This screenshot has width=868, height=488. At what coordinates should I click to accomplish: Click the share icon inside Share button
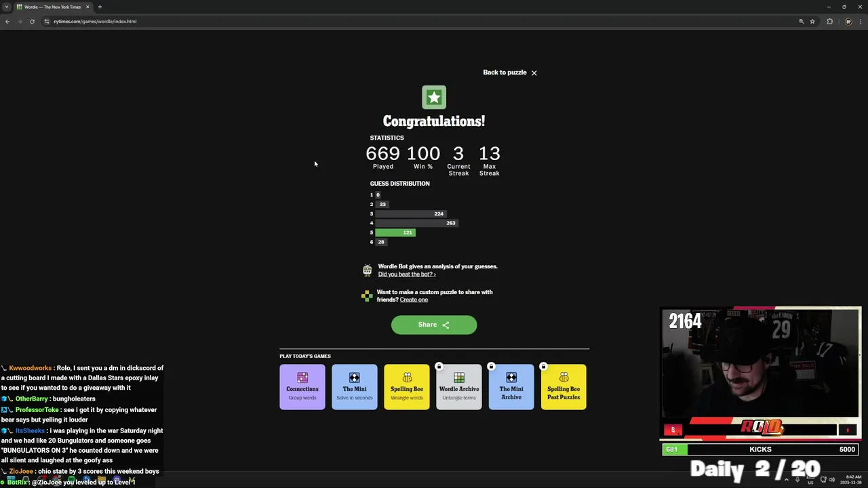(446, 325)
